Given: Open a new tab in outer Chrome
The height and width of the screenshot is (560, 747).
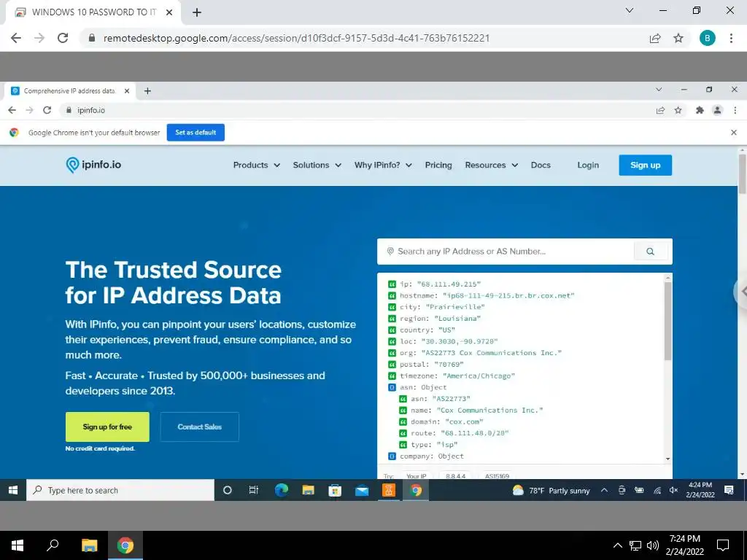Looking at the screenshot, I should click(197, 12).
